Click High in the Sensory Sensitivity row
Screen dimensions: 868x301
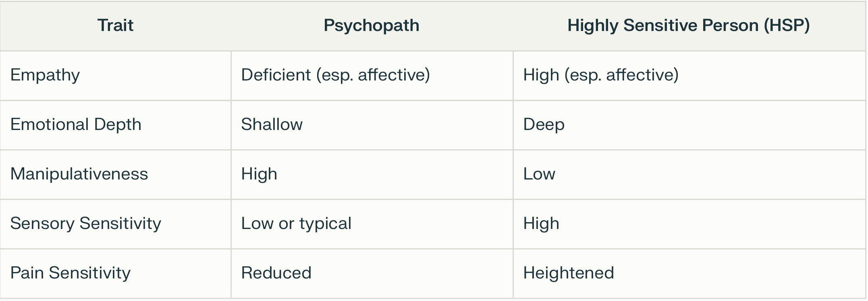pos(541,224)
